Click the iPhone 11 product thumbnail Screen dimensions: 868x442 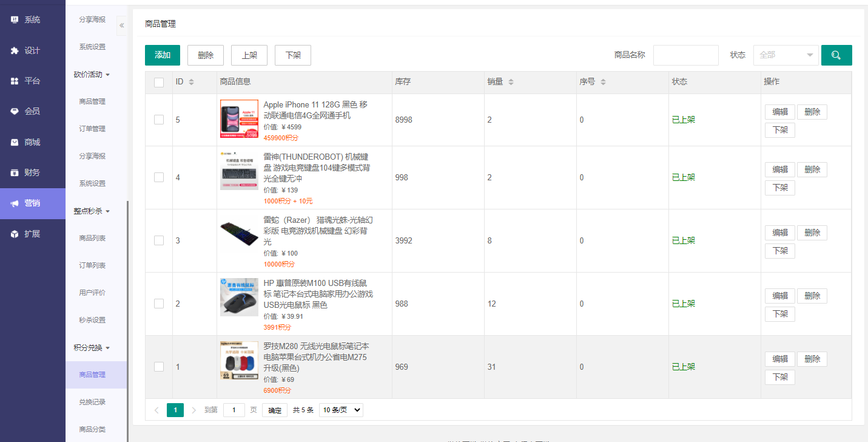[239, 119]
